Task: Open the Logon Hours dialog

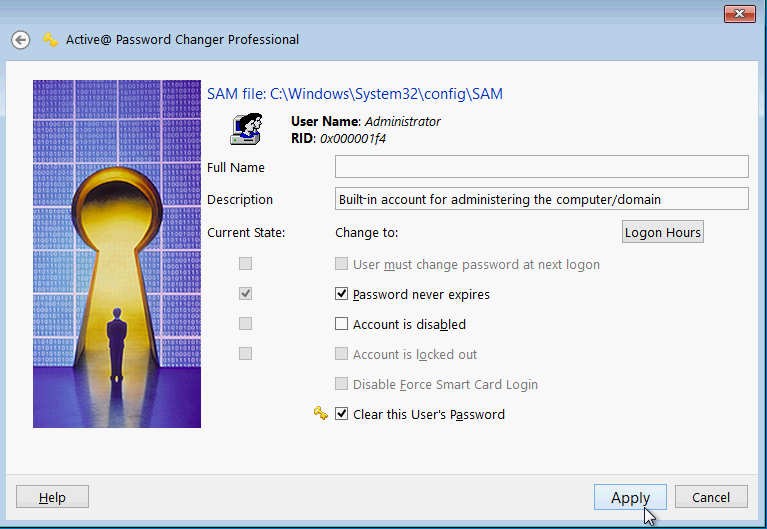Action: pos(663,232)
